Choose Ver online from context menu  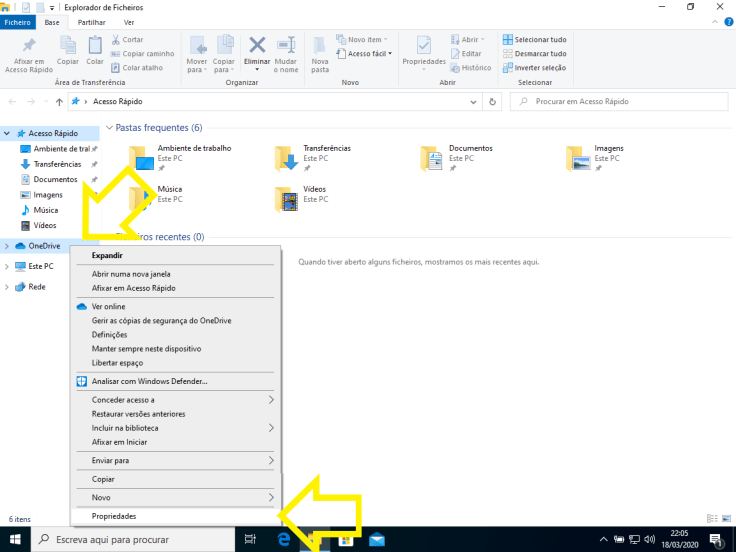coord(108,307)
